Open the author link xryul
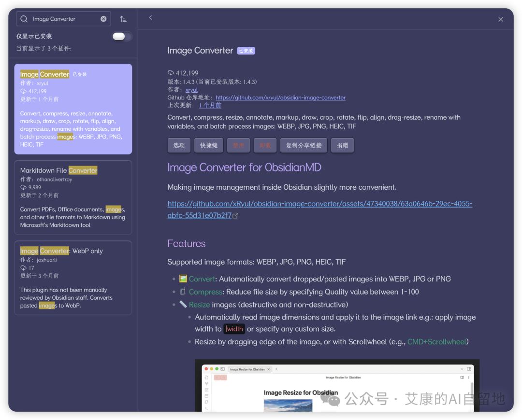 191,90
